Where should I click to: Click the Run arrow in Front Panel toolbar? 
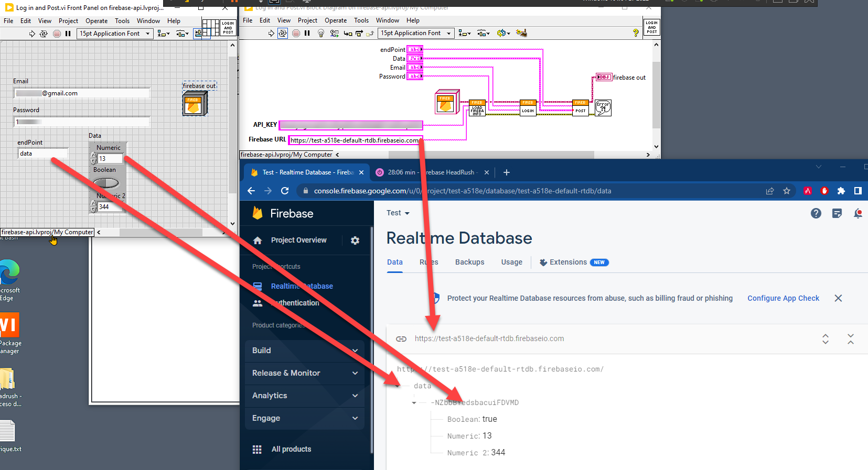pyautogui.click(x=32, y=34)
